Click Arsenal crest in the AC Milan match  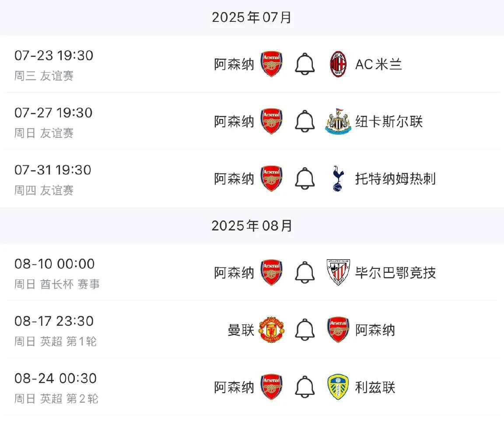(272, 64)
